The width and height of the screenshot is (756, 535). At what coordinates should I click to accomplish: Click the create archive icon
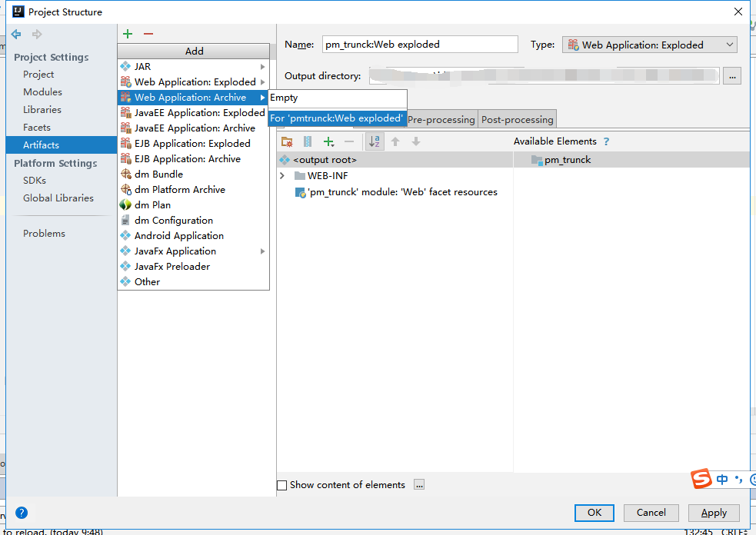pos(308,141)
